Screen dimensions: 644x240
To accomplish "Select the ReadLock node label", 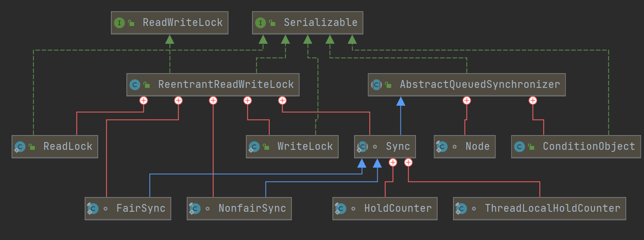I will coord(68,146).
